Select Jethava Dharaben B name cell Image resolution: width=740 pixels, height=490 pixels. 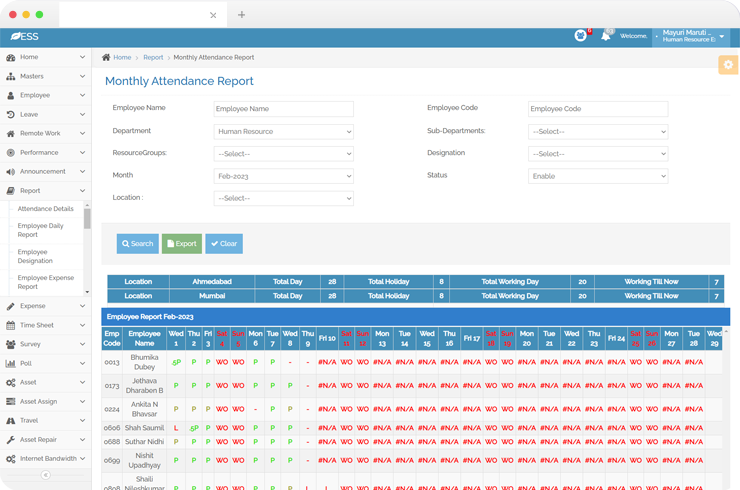pos(144,386)
